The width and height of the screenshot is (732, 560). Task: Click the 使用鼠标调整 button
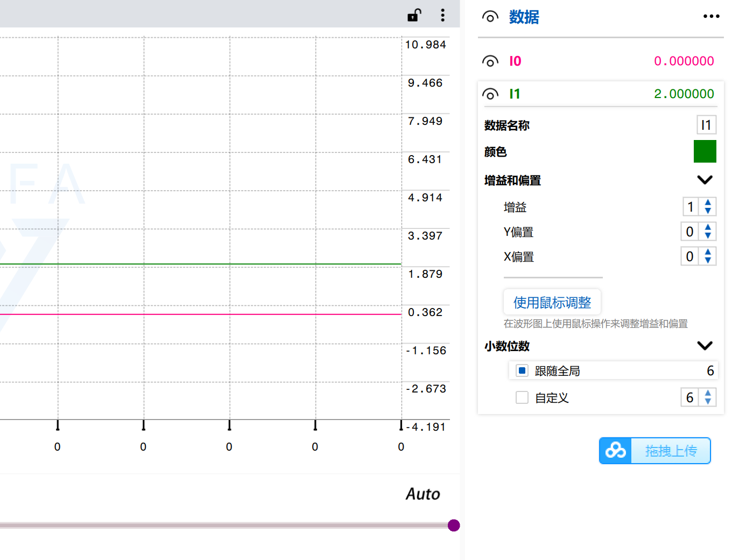(552, 302)
